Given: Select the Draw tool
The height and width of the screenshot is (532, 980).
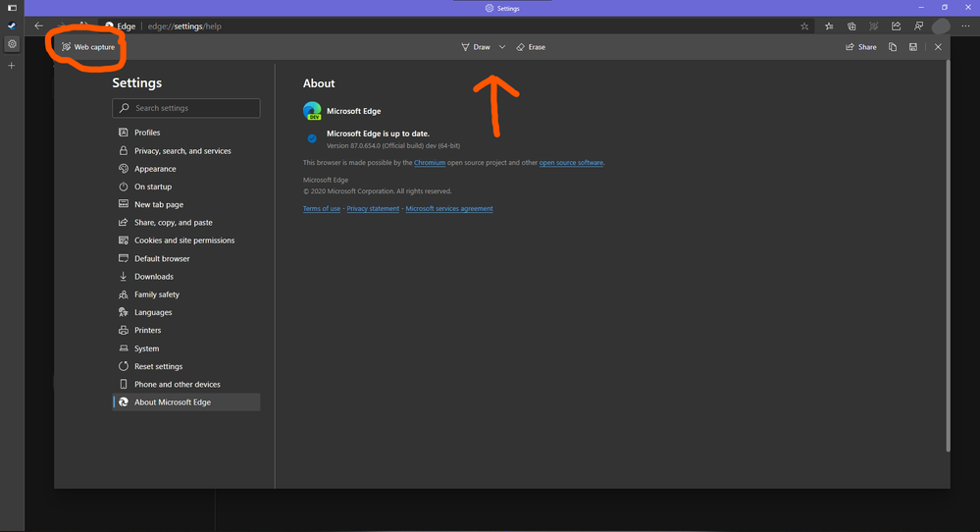Looking at the screenshot, I should point(476,47).
